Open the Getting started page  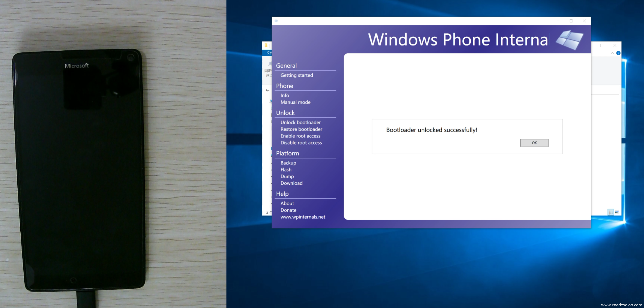296,75
